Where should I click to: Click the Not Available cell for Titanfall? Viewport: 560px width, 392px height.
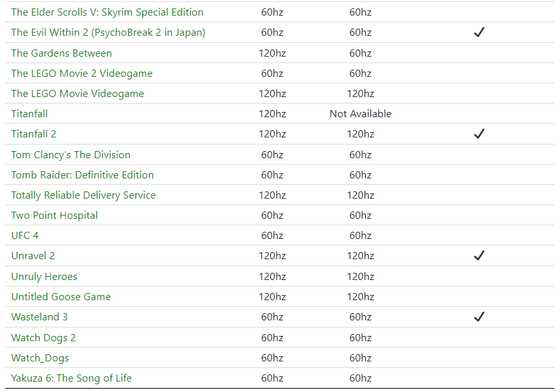click(x=360, y=114)
